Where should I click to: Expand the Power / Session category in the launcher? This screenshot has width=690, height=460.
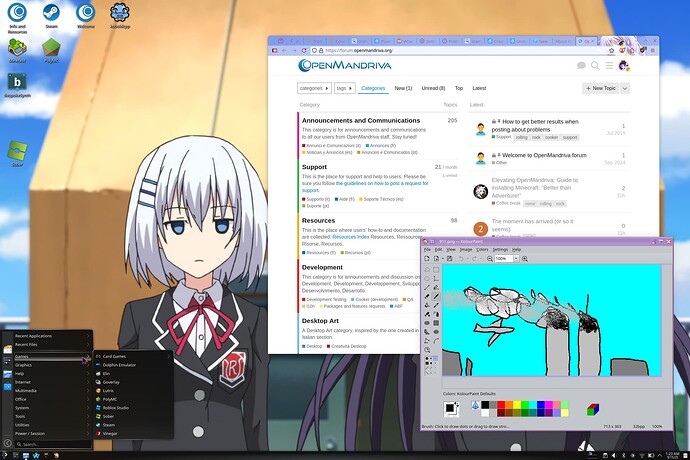tap(52, 434)
